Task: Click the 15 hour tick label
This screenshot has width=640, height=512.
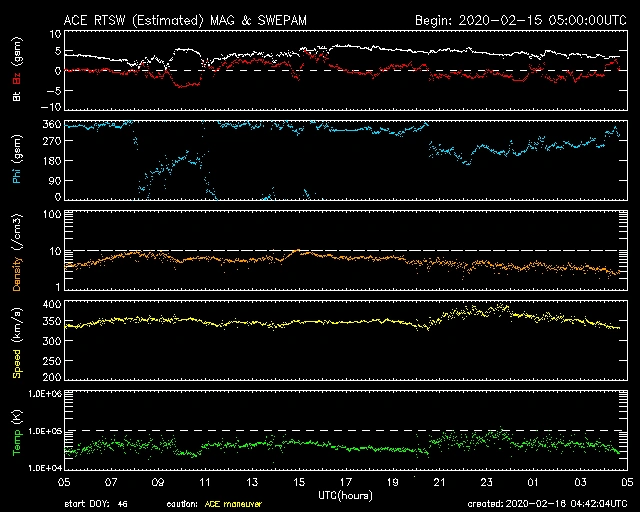Action: point(299,482)
